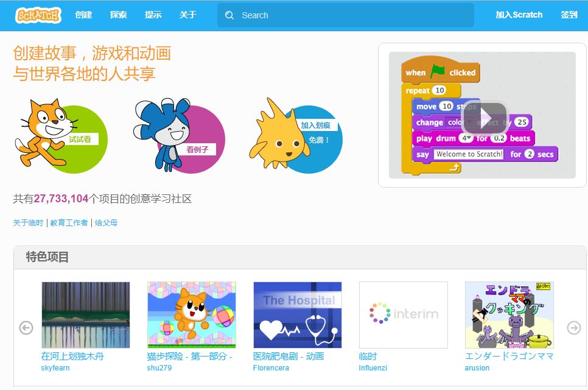Open the エンドラ cooking project thumbnail
This screenshot has height=390, width=588.
(509, 315)
